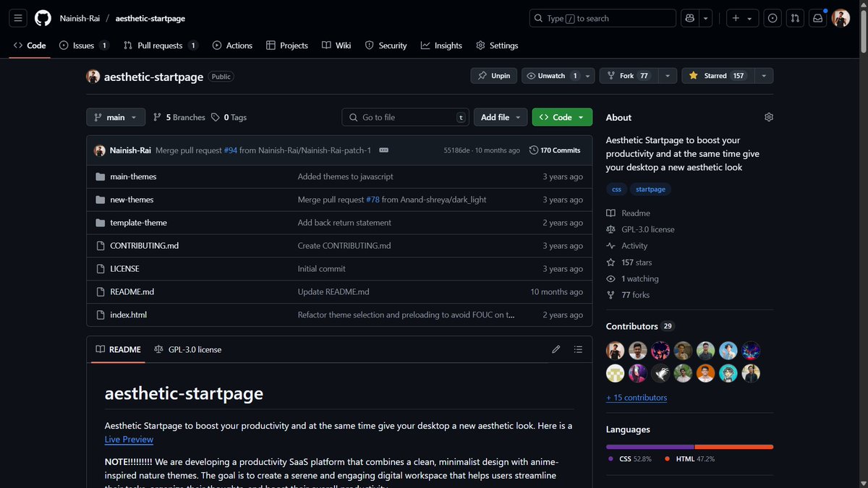Open the Fork options dropdown arrow
Screen dimensions: 868x488
click(667, 75)
